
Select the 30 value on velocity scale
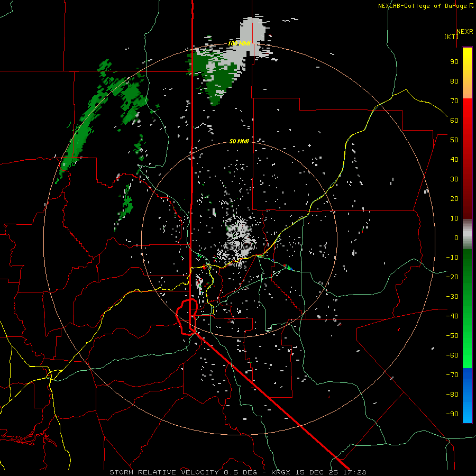[454, 179]
